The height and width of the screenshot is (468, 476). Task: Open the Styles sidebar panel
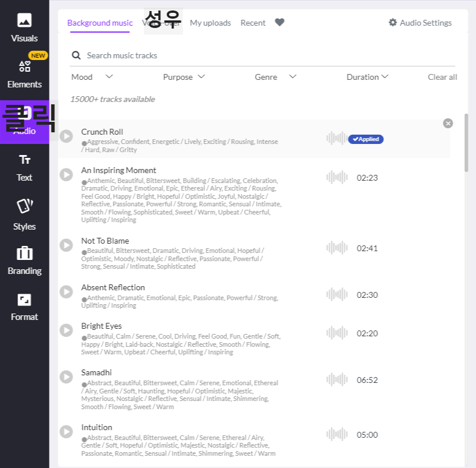[x=24, y=214]
